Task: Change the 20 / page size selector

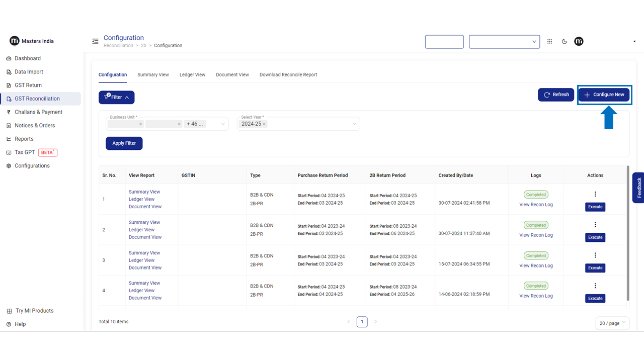Action: click(x=612, y=323)
